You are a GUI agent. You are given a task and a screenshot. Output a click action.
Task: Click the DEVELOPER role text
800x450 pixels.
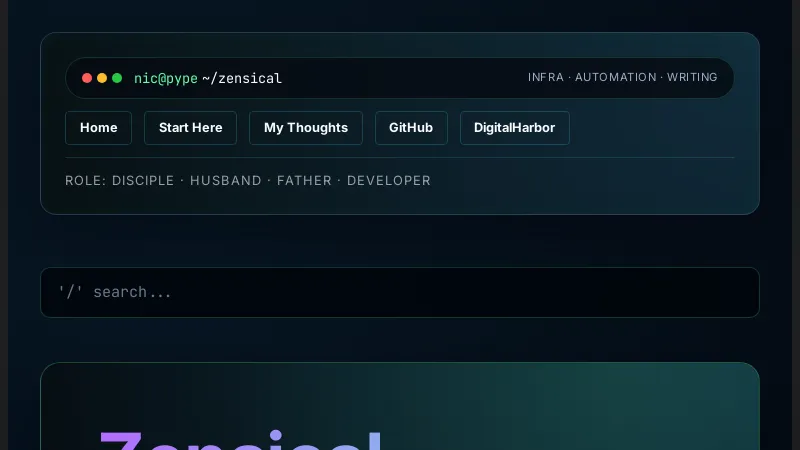coord(388,181)
